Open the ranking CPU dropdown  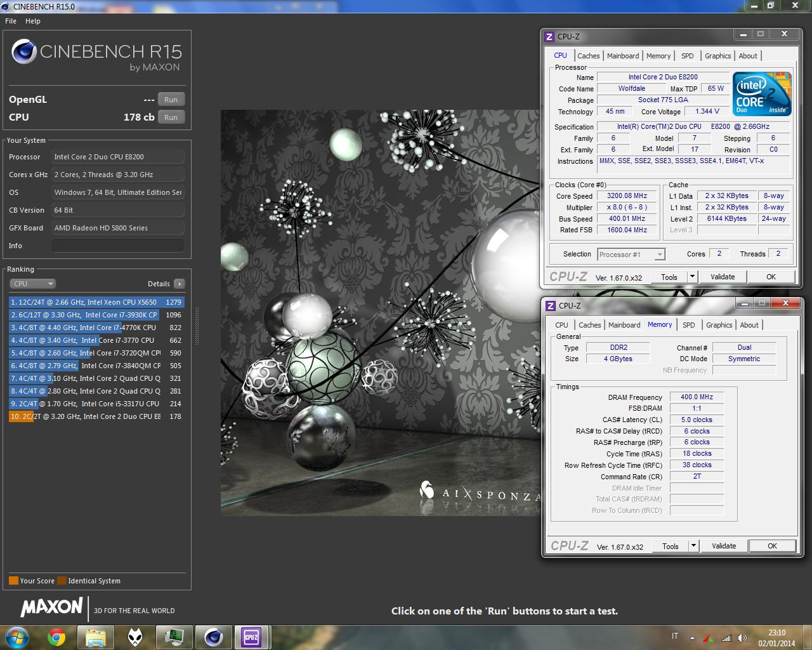(33, 284)
